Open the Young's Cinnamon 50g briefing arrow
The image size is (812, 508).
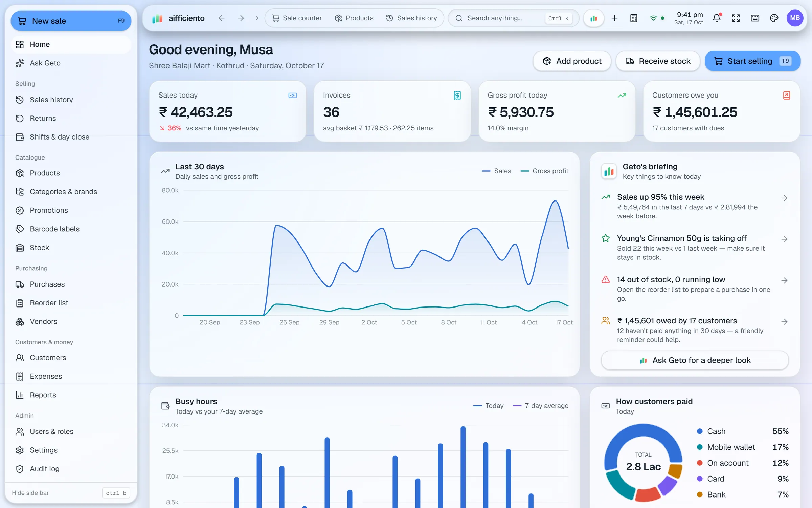click(785, 239)
